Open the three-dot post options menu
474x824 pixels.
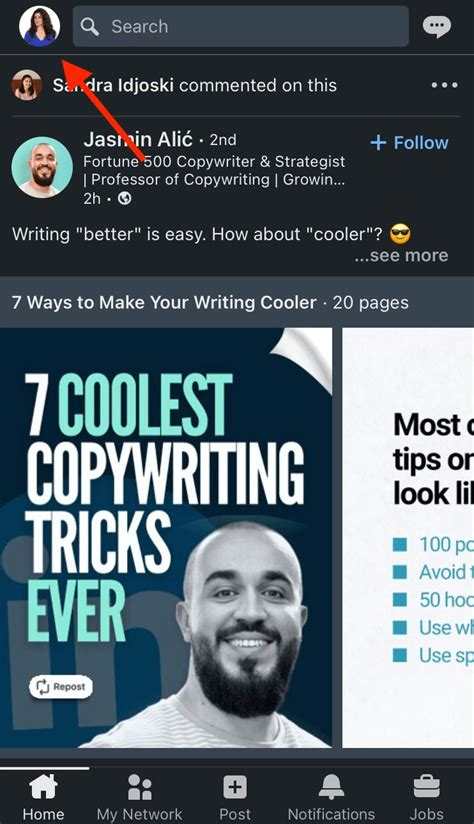click(445, 85)
